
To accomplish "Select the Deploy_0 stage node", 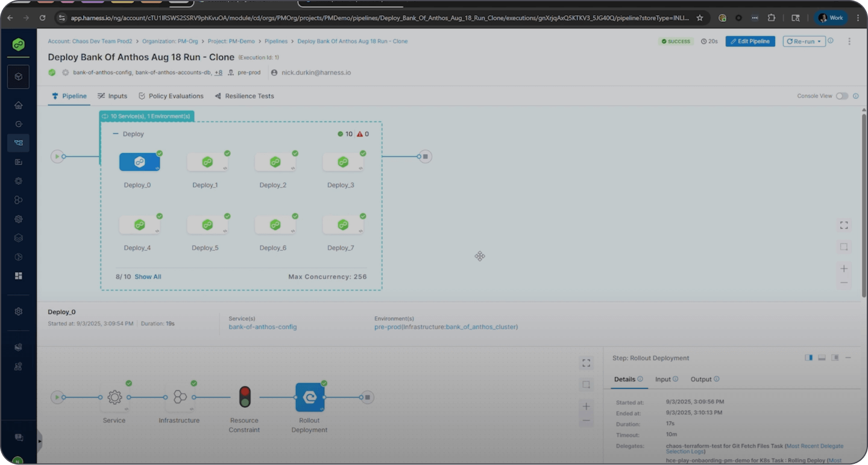I will click(x=139, y=161).
